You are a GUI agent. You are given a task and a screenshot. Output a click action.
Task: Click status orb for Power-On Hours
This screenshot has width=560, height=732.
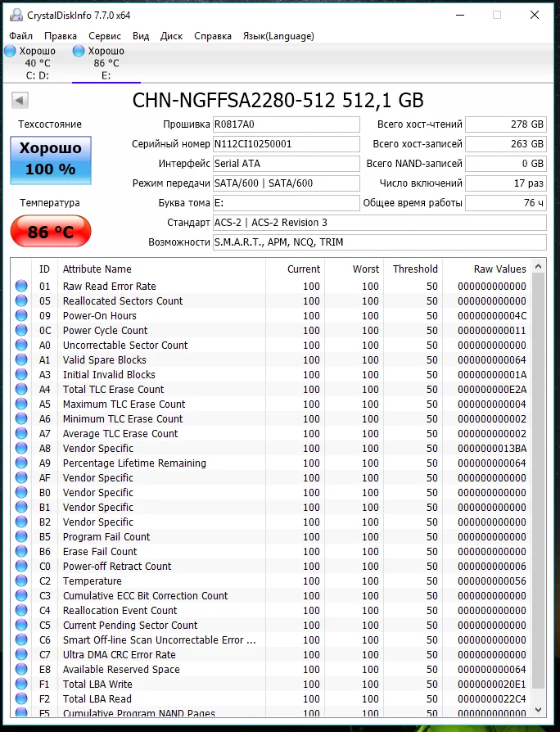[21, 315]
